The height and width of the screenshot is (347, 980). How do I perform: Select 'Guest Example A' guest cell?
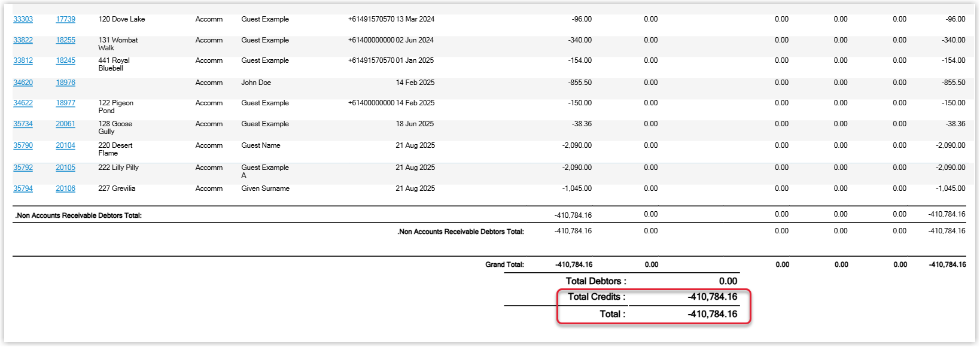(265, 171)
